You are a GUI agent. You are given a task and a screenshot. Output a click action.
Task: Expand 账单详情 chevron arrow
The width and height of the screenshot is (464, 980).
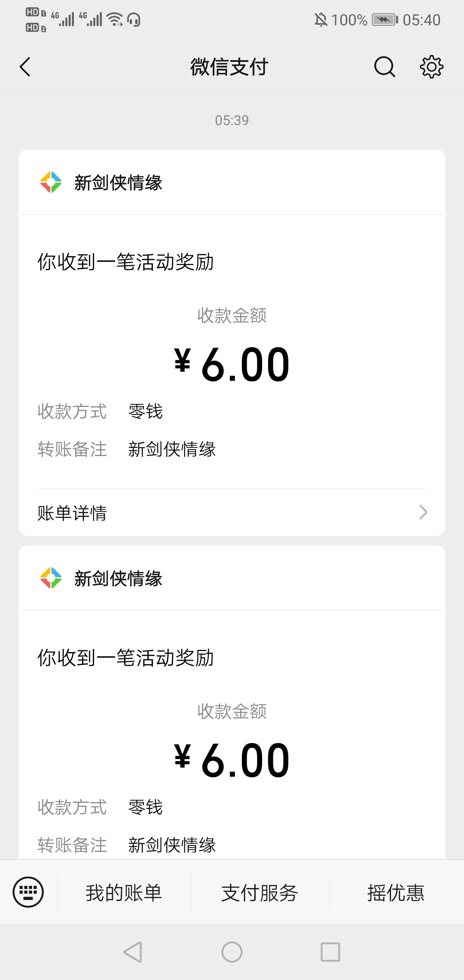(423, 512)
